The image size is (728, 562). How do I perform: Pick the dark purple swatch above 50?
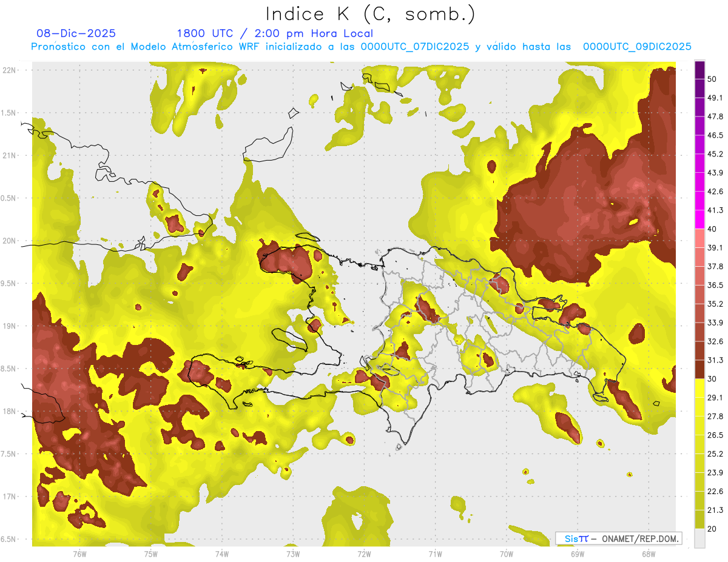(699, 70)
